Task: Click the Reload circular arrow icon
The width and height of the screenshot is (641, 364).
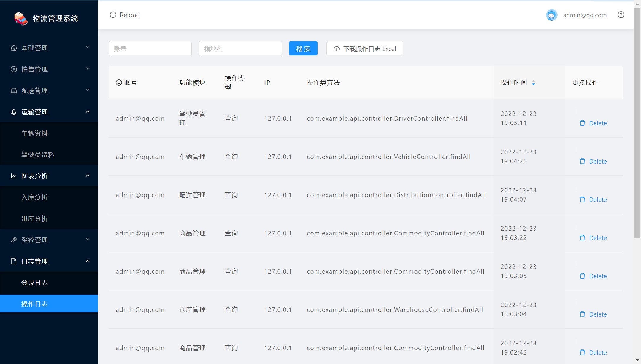Action: [113, 15]
